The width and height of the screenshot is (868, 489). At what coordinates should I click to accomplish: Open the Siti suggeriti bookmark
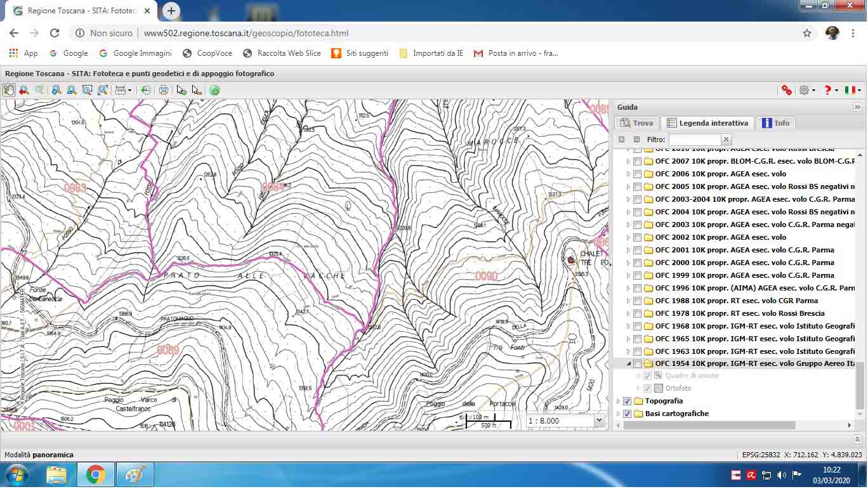pyautogui.click(x=360, y=53)
